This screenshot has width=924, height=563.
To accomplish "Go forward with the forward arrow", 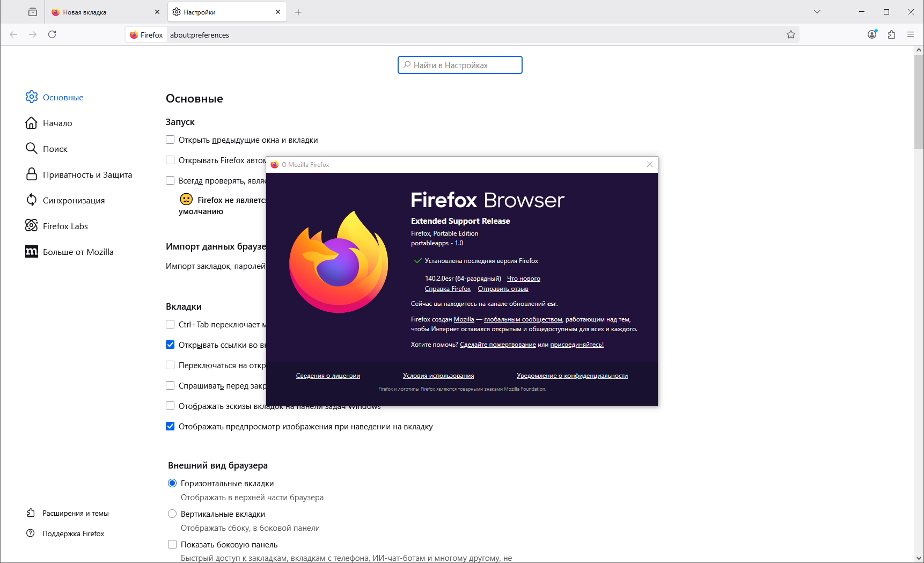I will click(33, 34).
